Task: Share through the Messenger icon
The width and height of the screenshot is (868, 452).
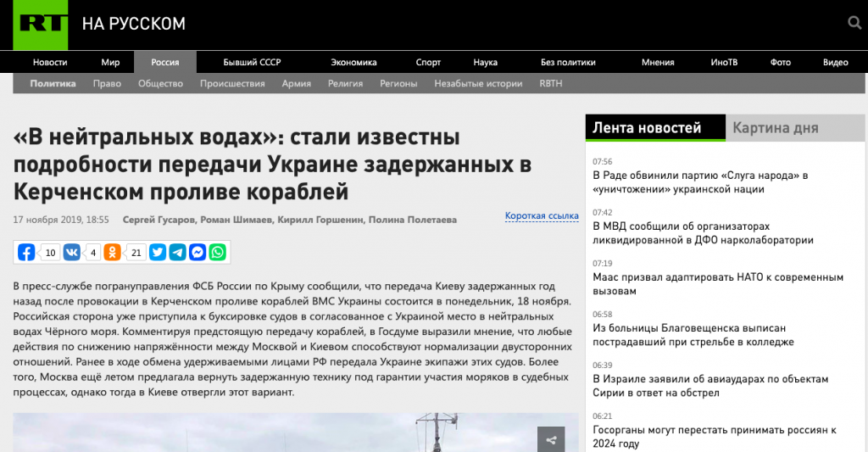Action: pos(198,252)
